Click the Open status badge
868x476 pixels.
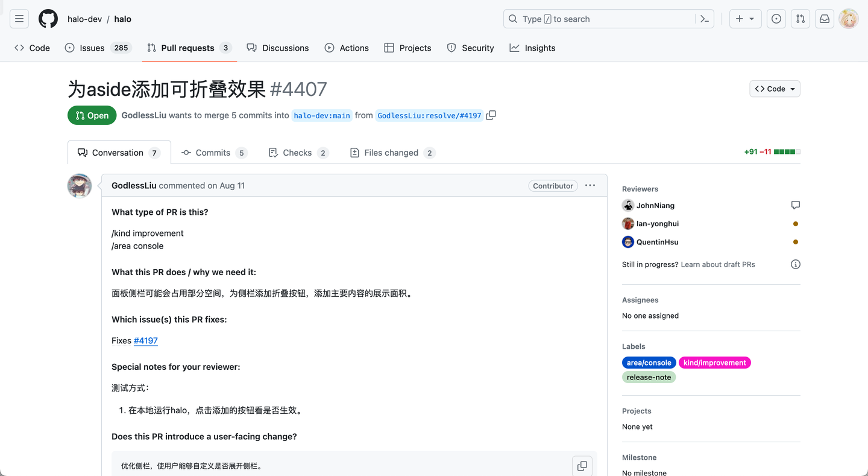tap(92, 115)
